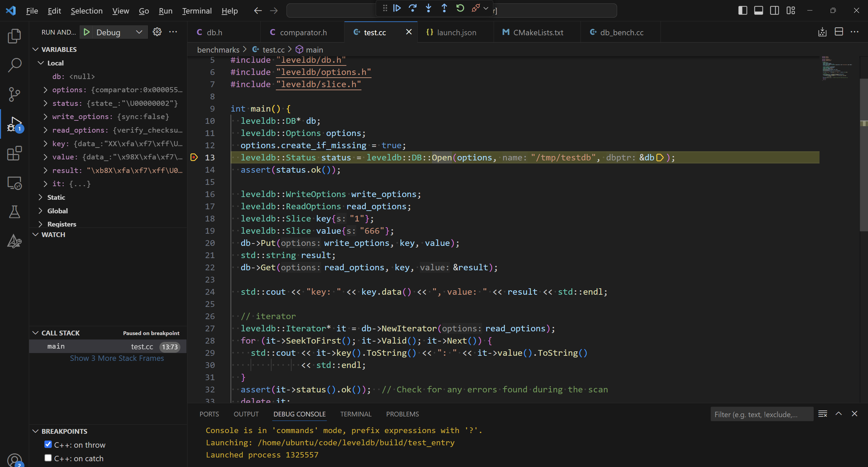Image resolution: width=868 pixels, height=467 pixels.
Task: Enable the C++ on catch breakpoint
Action: point(48,458)
